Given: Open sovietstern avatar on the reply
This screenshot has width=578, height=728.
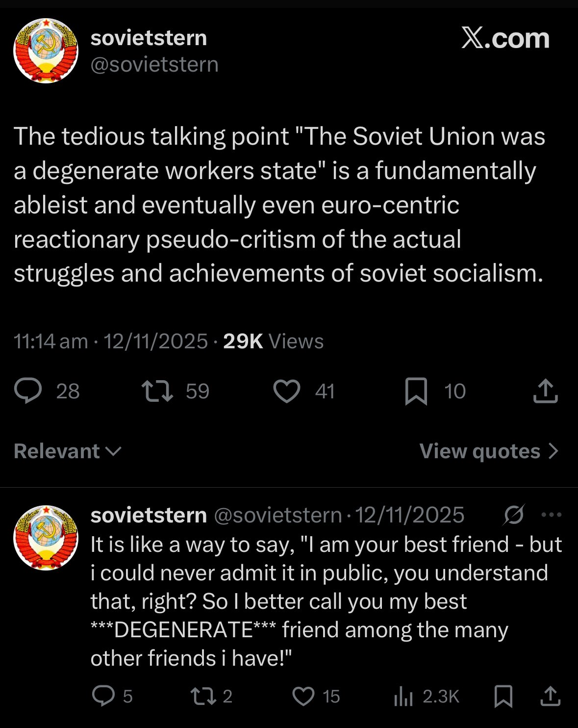Looking at the screenshot, I should (x=46, y=538).
